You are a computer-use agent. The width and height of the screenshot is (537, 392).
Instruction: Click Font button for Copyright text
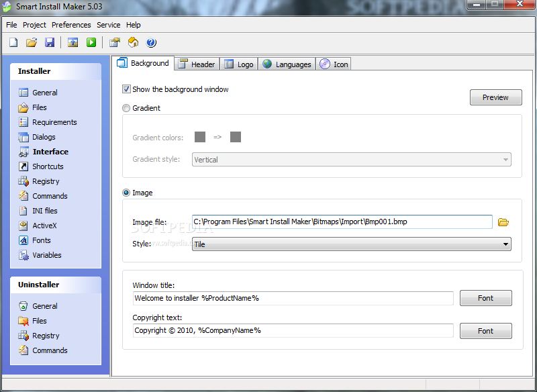[x=485, y=331]
